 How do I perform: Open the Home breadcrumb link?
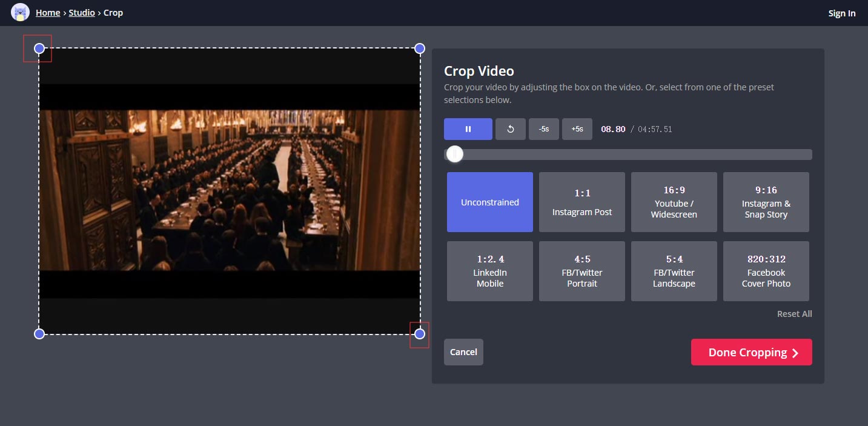(48, 12)
